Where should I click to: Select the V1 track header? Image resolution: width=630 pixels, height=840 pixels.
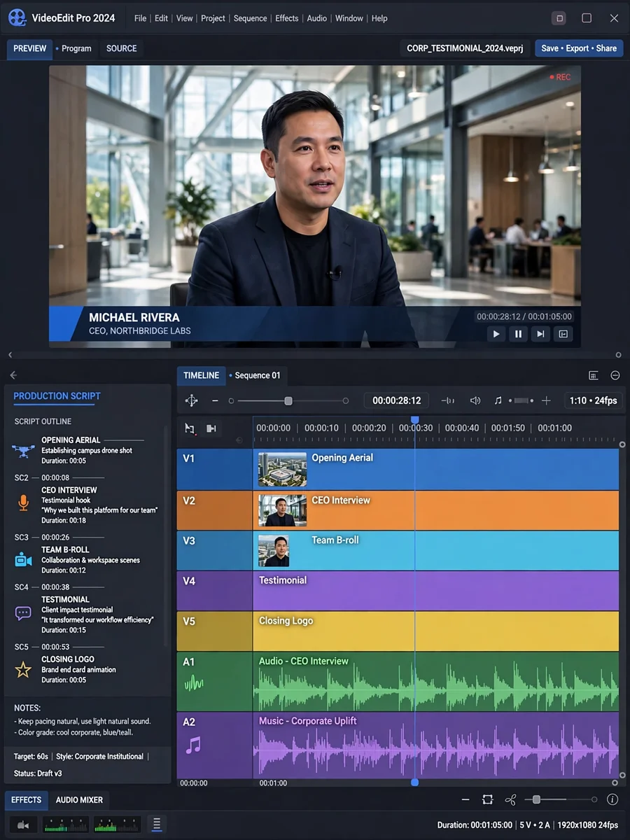tap(214, 469)
